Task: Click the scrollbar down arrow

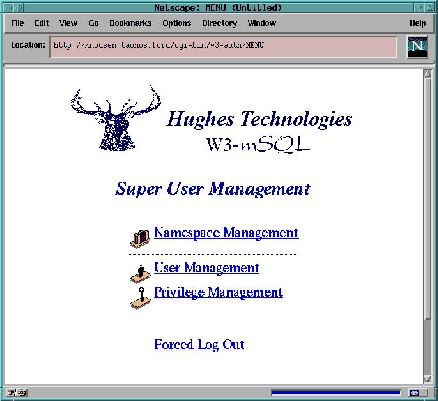Action: (x=427, y=379)
